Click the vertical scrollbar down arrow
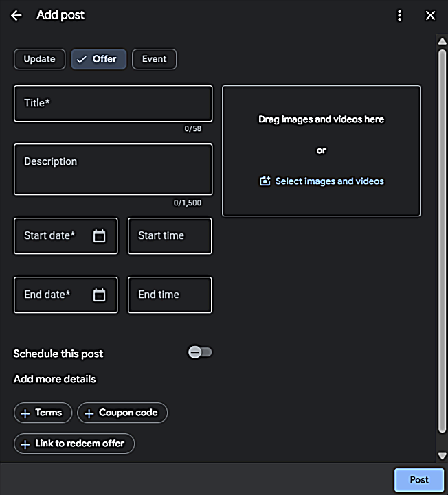The width and height of the screenshot is (448, 495). point(442,456)
